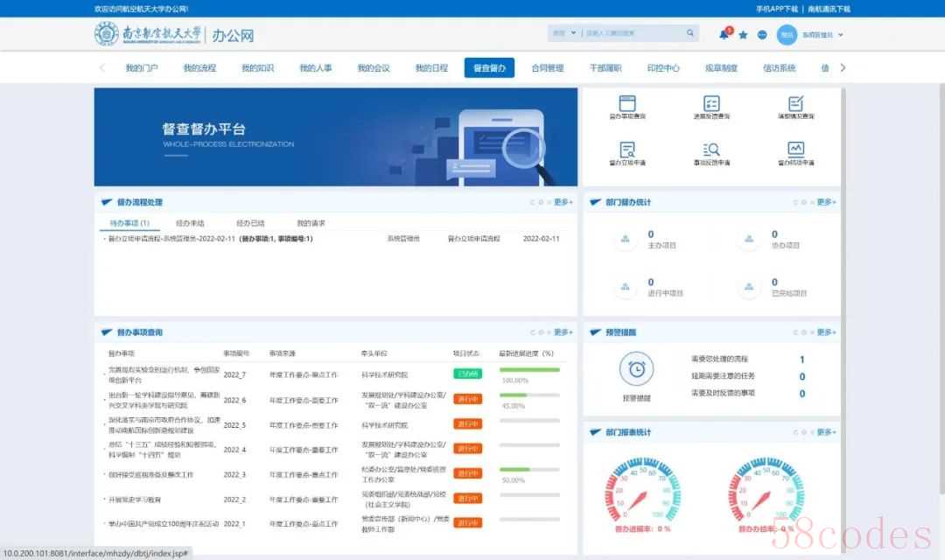Open the 督办销项申请 chart icon
This screenshot has width=945, height=560.
pos(796,149)
